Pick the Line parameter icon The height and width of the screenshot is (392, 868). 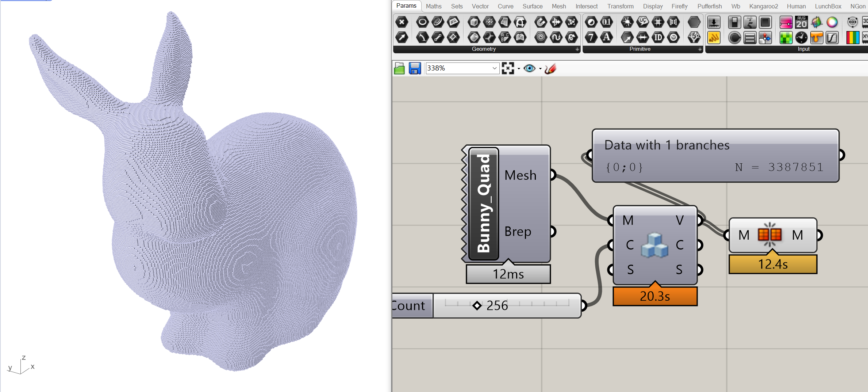point(438,37)
